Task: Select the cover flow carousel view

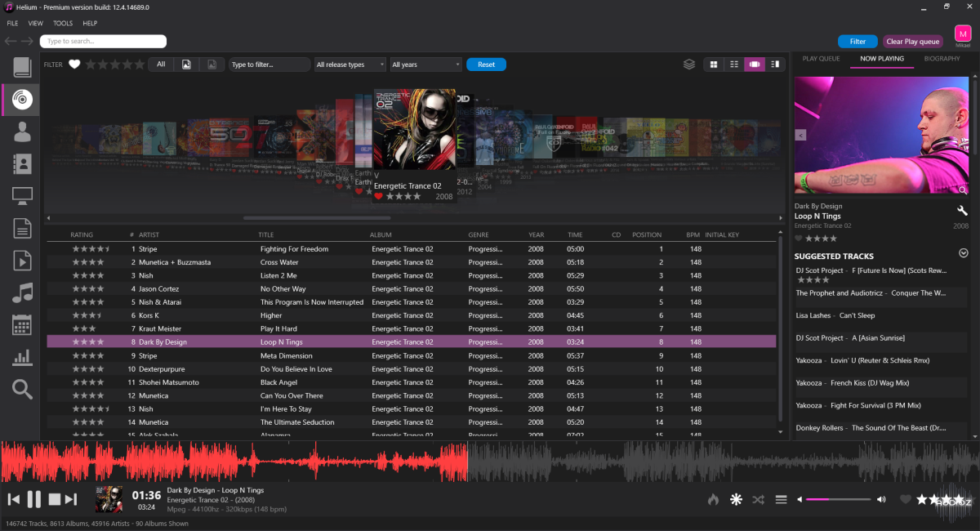Action: click(x=755, y=65)
